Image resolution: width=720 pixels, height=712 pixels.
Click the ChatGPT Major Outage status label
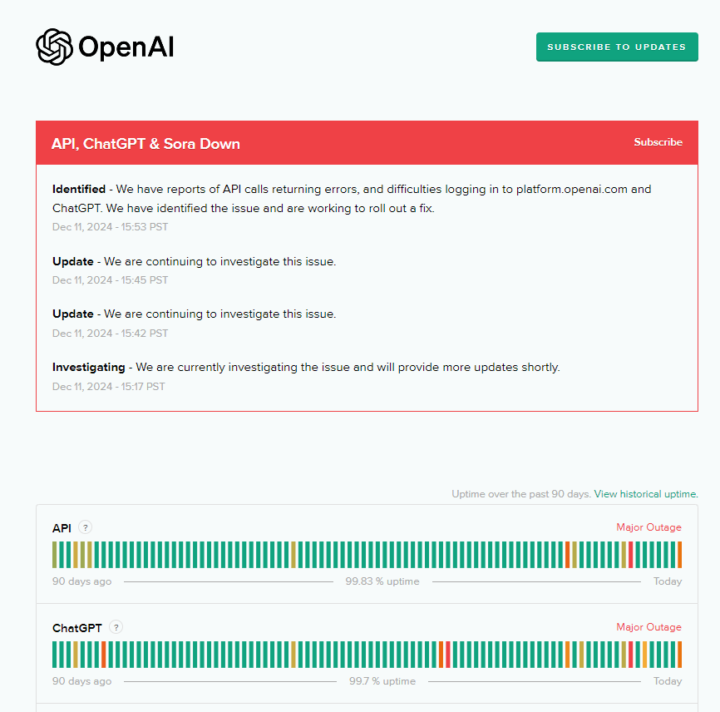[648, 628]
